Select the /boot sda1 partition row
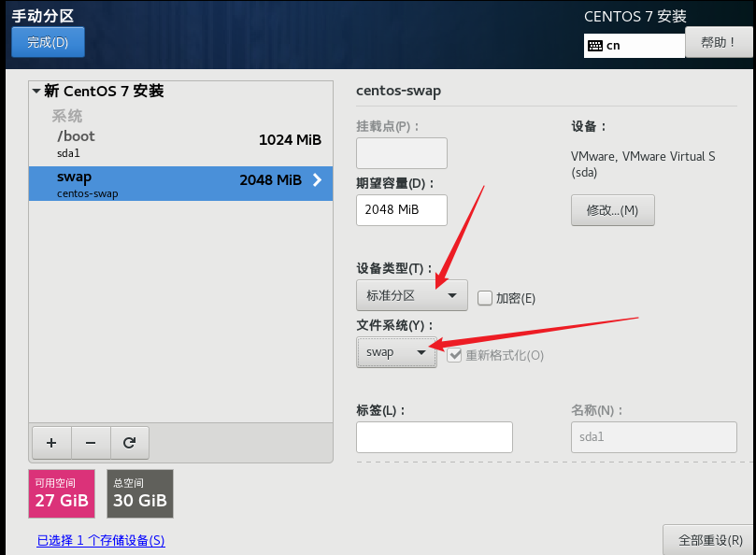This screenshot has width=756, height=555. (180, 144)
